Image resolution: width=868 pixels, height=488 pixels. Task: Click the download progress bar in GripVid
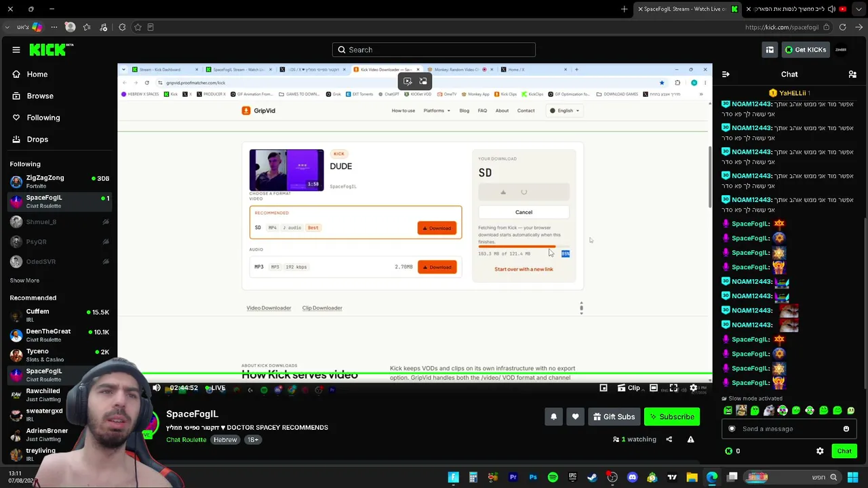point(524,247)
